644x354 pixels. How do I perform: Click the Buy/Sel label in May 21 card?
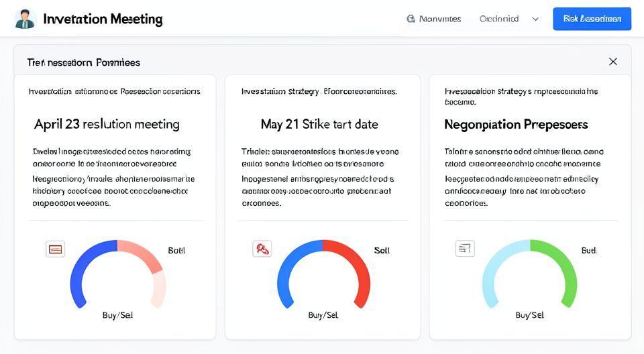323,315
